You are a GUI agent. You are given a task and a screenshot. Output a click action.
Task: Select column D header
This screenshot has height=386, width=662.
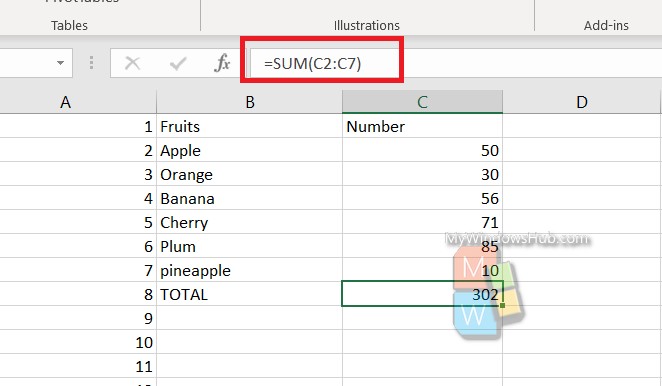click(x=582, y=102)
